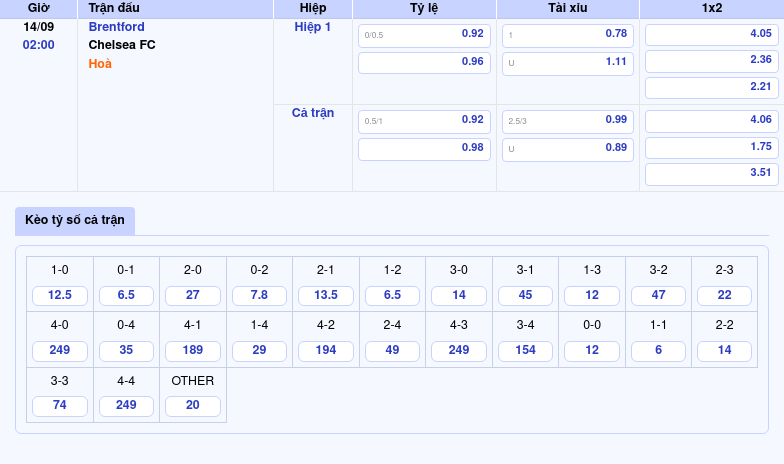
Task: Select the orange Hoà draw label
Action: point(100,64)
